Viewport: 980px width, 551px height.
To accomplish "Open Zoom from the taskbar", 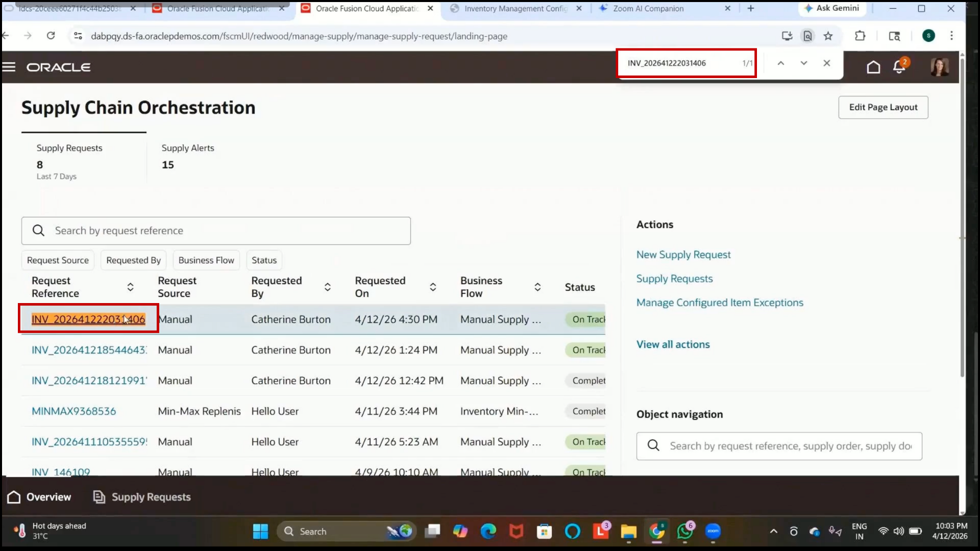I will [x=713, y=532].
